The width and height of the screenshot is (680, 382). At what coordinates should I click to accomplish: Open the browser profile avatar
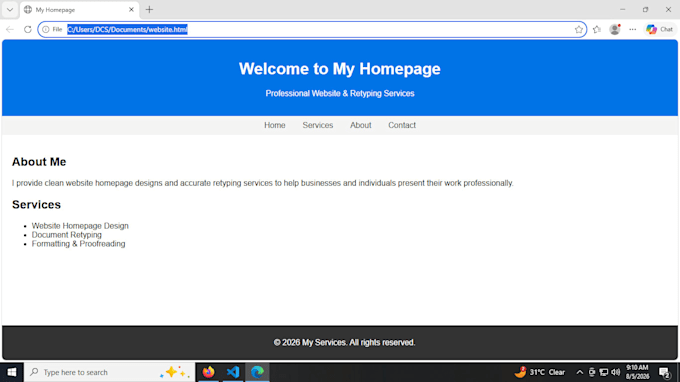pos(615,29)
